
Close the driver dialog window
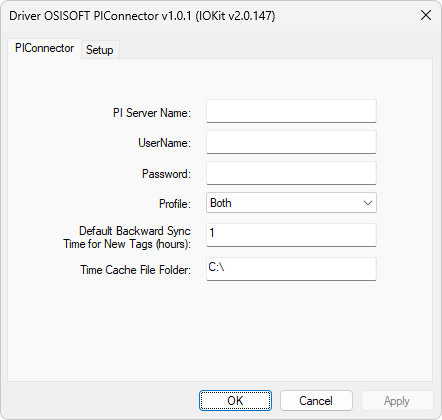[426, 15]
